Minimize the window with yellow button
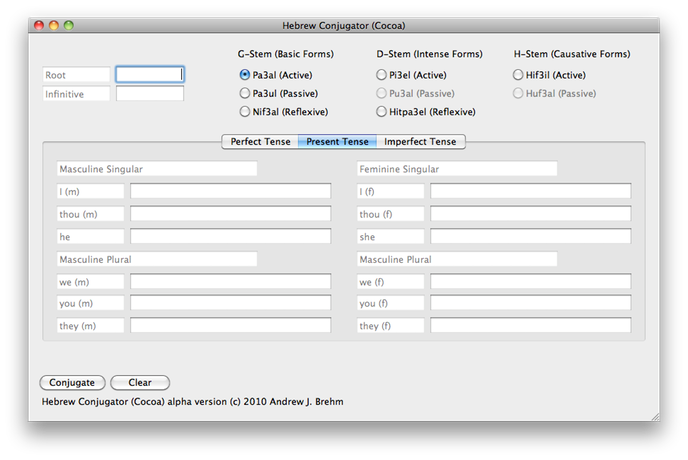This screenshot has height=460, width=688. [x=54, y=25]
